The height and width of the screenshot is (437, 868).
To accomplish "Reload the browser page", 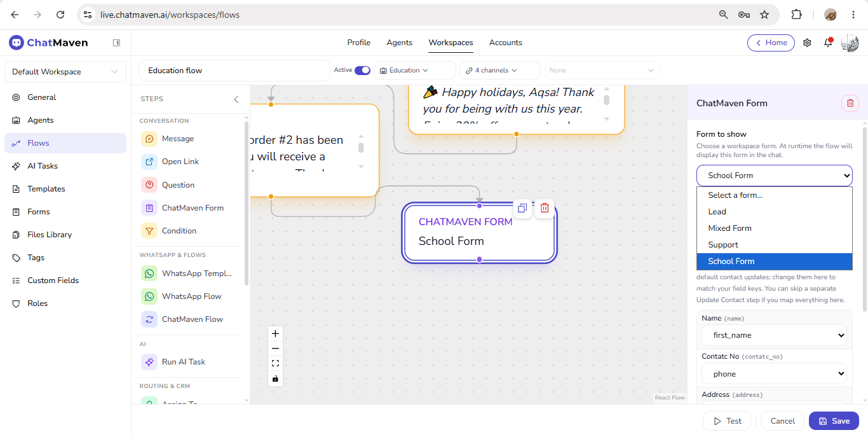I will (x=60, y=14).
